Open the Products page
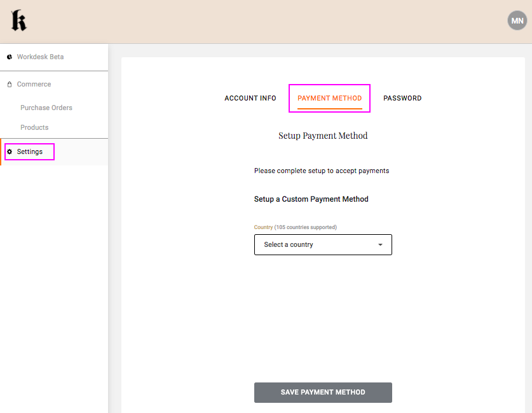Image resolution: width=532 pixels, height=413 pixels. pos(34,127)
